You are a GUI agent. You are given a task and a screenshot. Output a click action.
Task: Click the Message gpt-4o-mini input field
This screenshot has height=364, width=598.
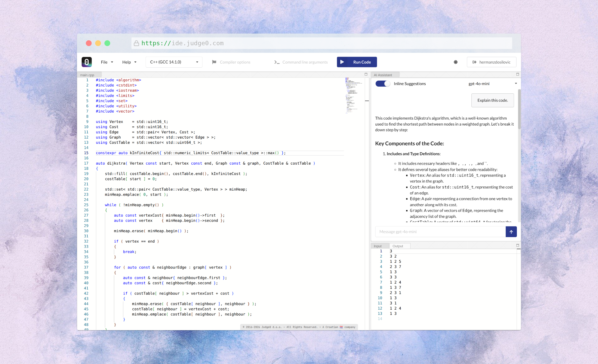(x=440, y=232)
